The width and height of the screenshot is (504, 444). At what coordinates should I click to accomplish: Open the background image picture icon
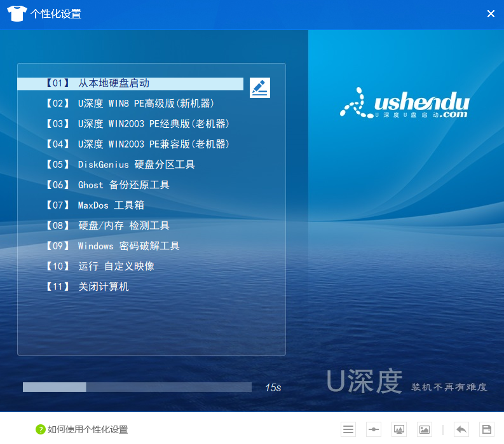click(x=425, y=429)
